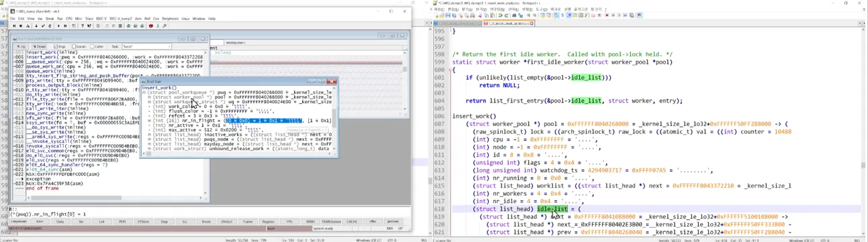The height and width of the screenshot is (242, 868).
Task: Click the sYmbol softkey at TRACE32 bottom
Action: [227, 221]
